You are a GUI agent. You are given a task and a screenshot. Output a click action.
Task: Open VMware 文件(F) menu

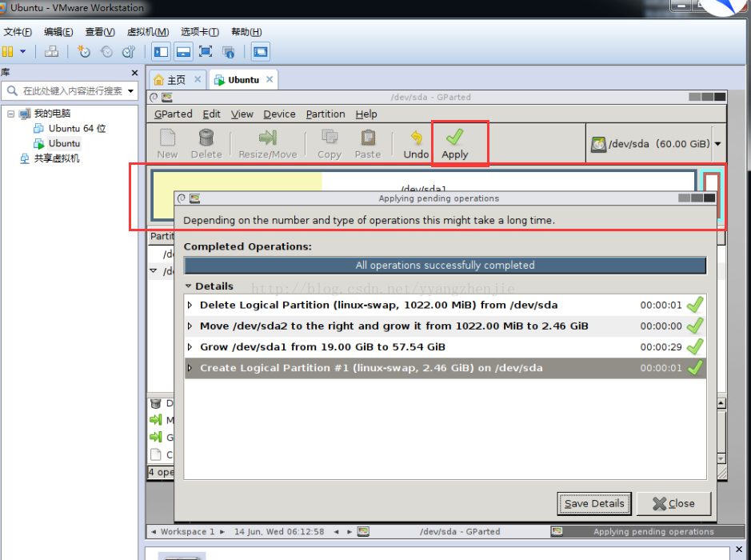[x=18, y=32]
